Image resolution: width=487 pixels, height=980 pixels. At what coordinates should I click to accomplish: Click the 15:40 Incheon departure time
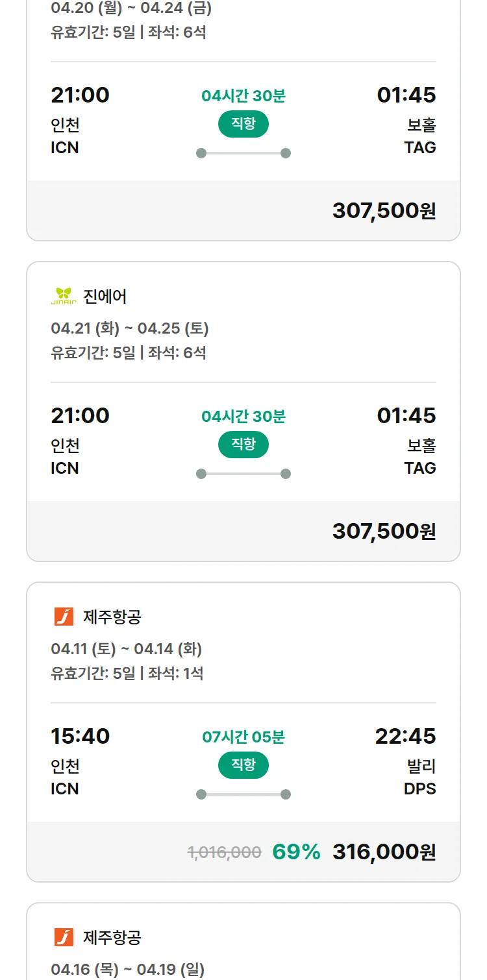tap(81, 737)
